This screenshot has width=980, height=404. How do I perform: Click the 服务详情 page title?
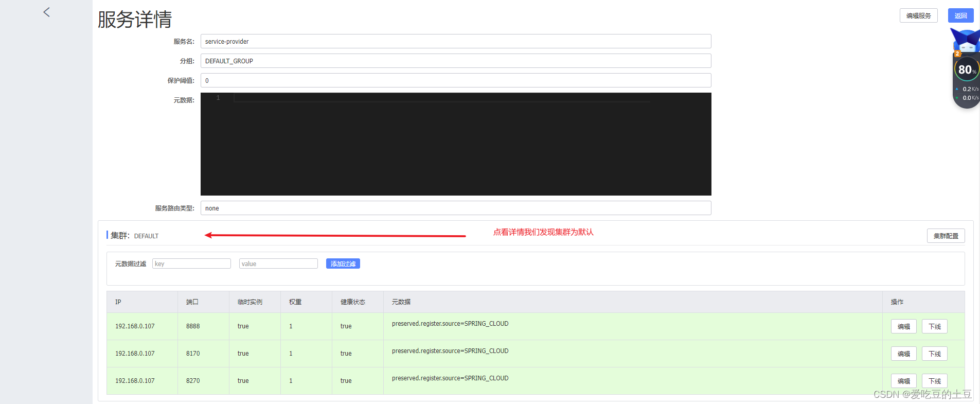pos(135,20)
